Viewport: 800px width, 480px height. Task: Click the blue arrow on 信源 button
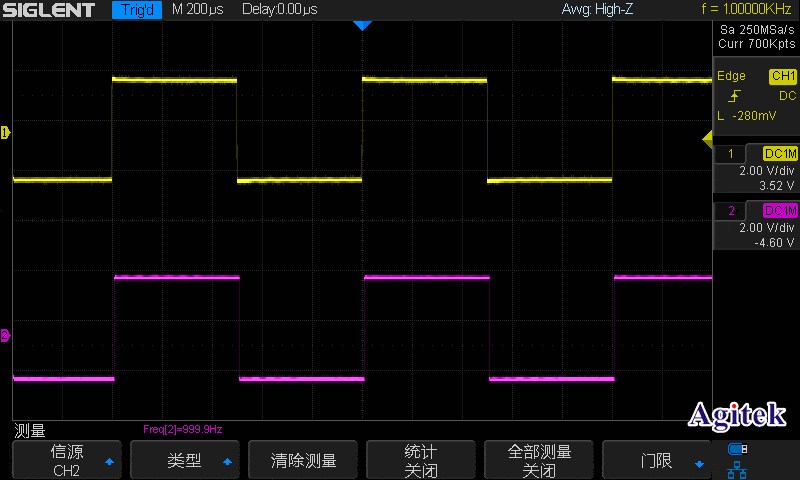coord(109,462)
